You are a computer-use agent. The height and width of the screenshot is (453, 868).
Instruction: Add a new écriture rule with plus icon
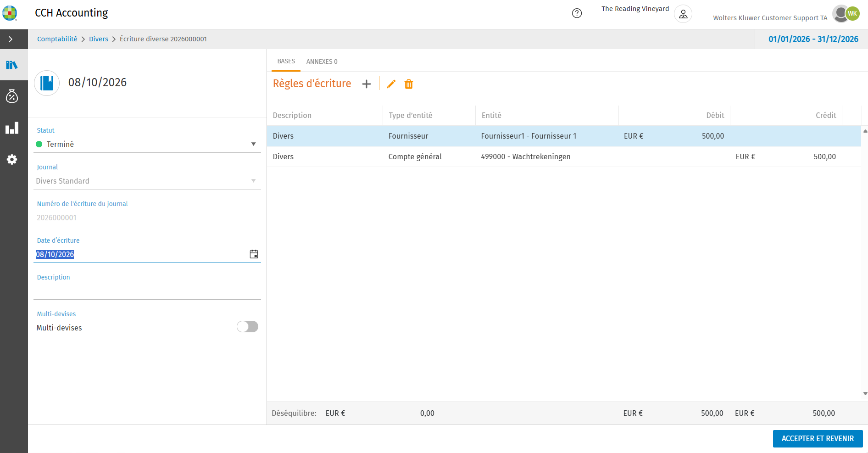click(x=366, y=84)
